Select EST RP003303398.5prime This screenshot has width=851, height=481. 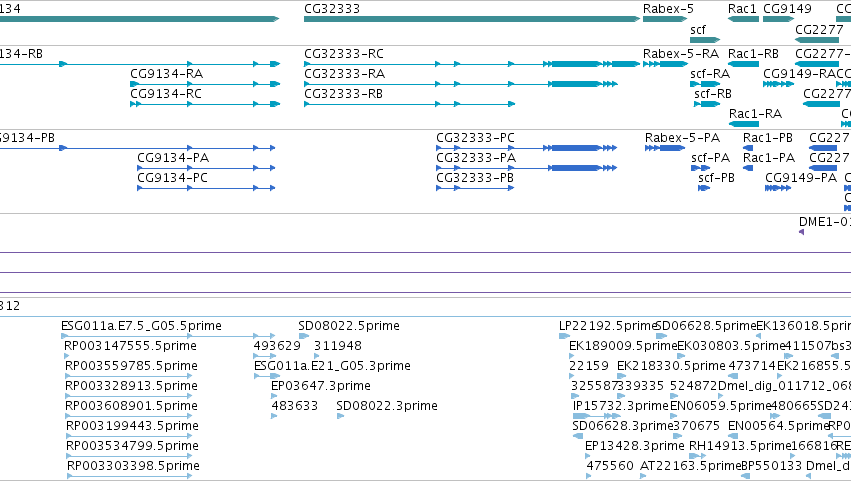(134, 466)
